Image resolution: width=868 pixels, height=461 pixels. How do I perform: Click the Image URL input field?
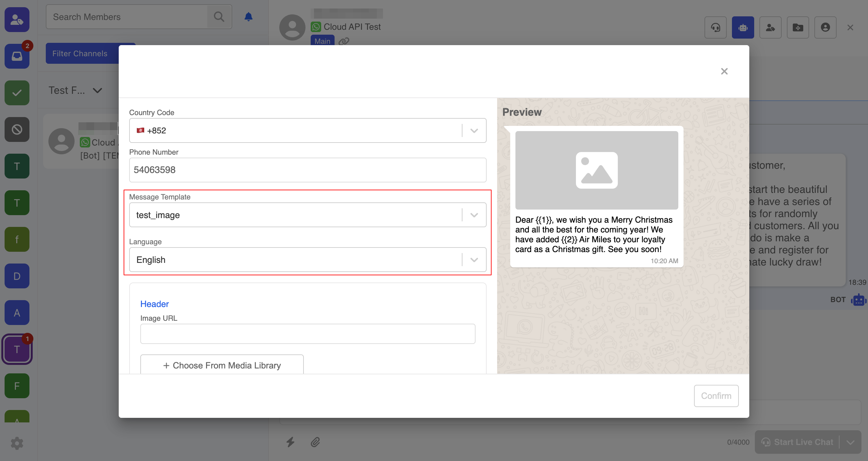(307, 334)
